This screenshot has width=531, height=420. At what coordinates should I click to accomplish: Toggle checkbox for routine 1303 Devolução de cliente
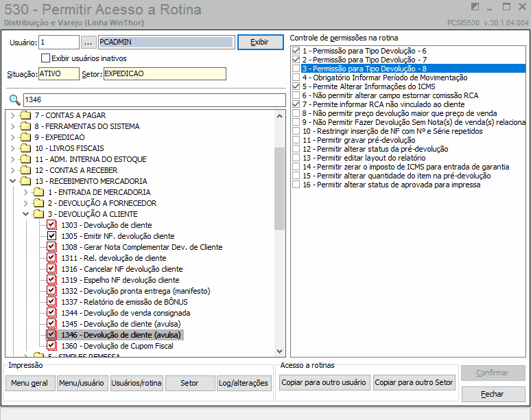(x=51, y=225)
